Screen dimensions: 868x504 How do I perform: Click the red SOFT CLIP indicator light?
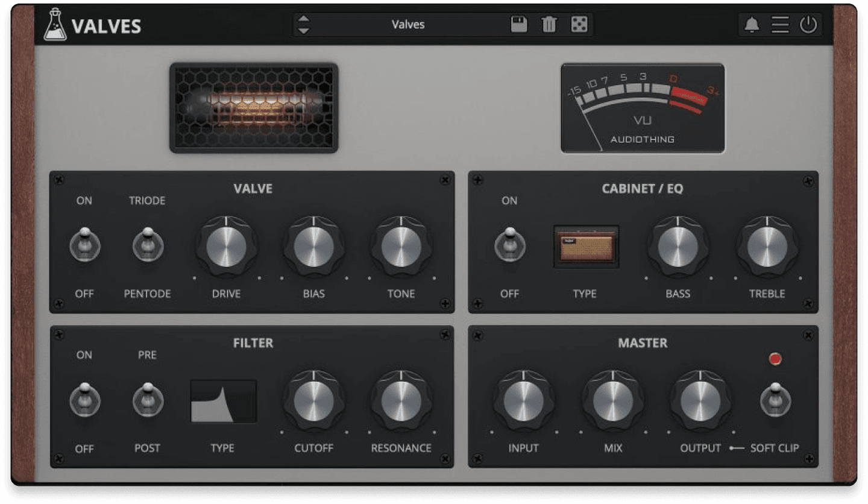point(775,358)
